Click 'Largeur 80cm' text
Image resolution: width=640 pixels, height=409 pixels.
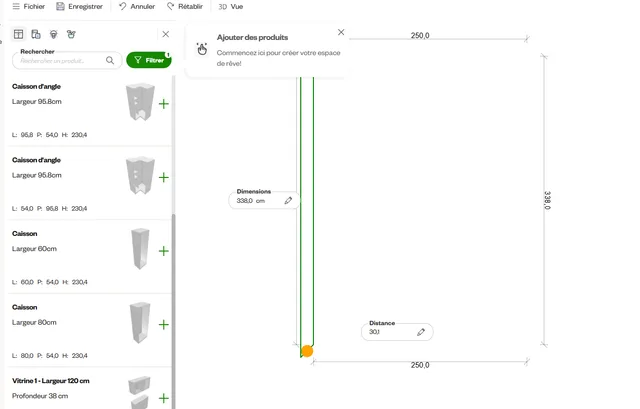click(34, 322)
